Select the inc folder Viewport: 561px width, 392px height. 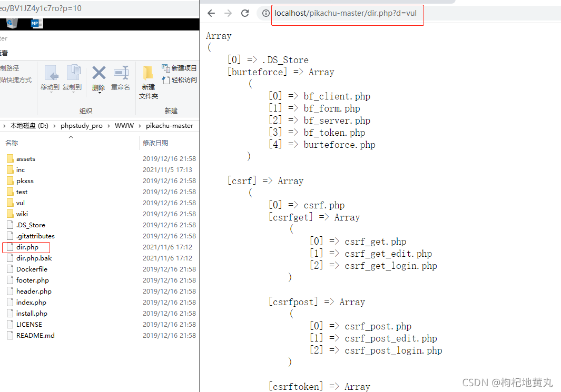(21, 170)
